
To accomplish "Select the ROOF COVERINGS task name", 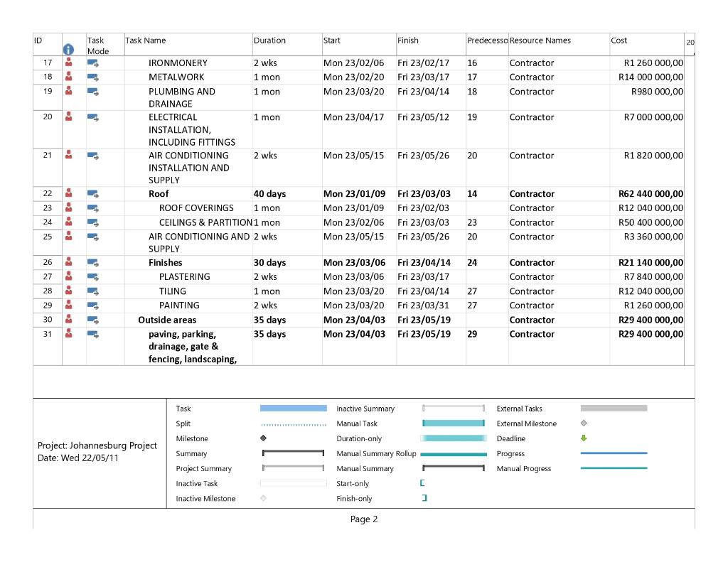I will (x=196, y=208).
